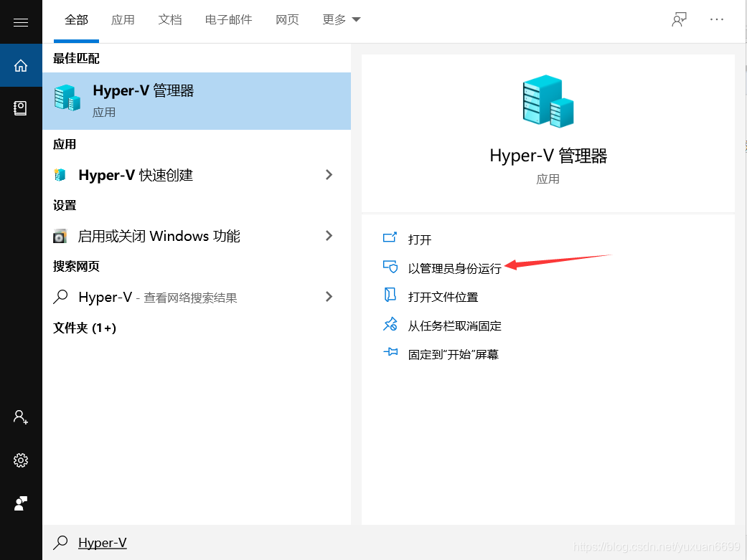Viewport: 747px width, 560px height.
Task: Choose 固定到"开始"屏幕
Action: click(x=453, y=355)
